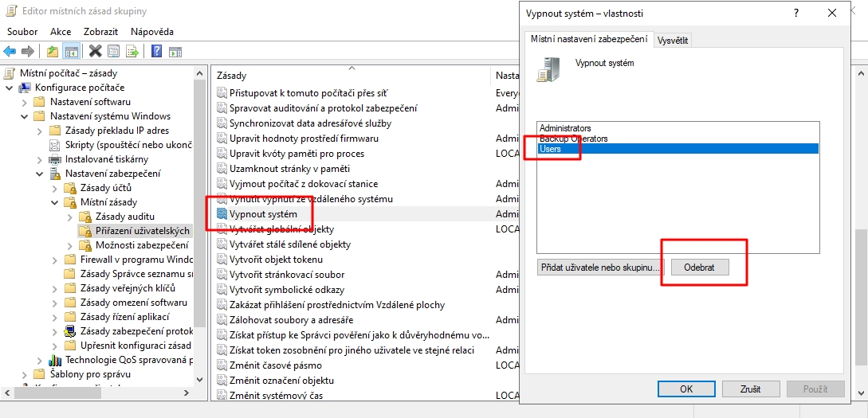The image size is (868, 418).
Task: Sort the list by the Zásady column header
Action: click(x=351, y=75)
